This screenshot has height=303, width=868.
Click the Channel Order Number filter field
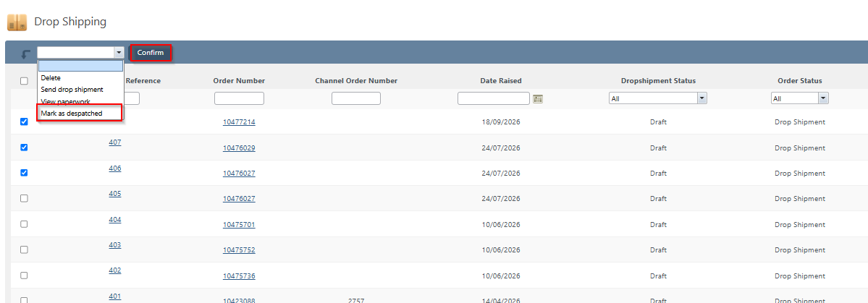point(356,98)
